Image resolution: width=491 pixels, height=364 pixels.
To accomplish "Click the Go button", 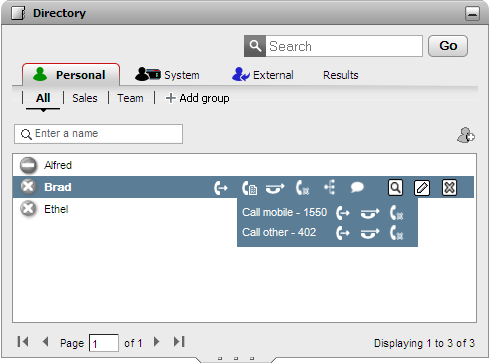I will coord(448,46).
